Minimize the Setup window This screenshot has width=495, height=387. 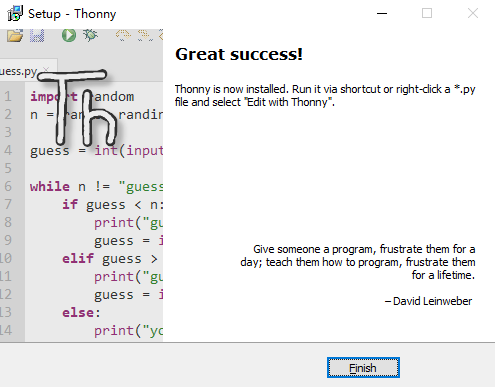(x=382, y=13)
